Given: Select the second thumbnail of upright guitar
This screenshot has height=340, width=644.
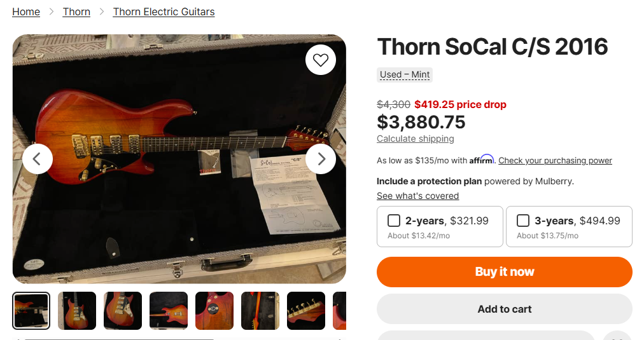Looking at the screenshot, I should tap(77, 311).
